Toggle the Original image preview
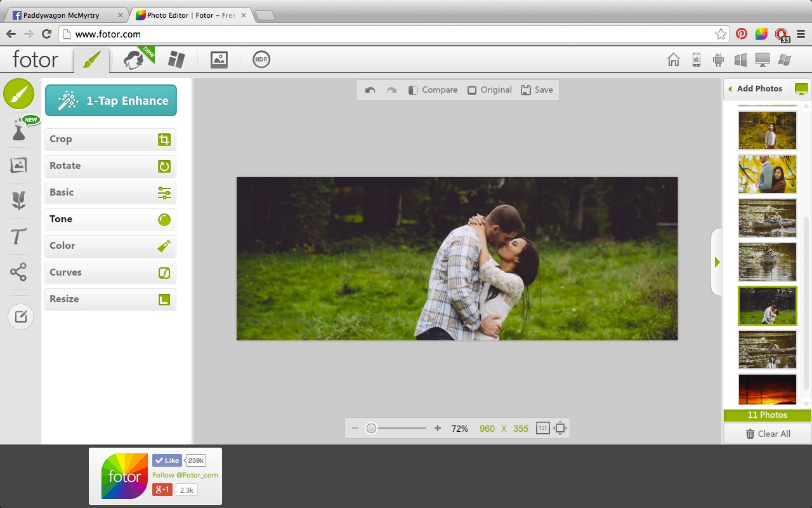This screenshot has width=812, height=508. tap(489, 90)
